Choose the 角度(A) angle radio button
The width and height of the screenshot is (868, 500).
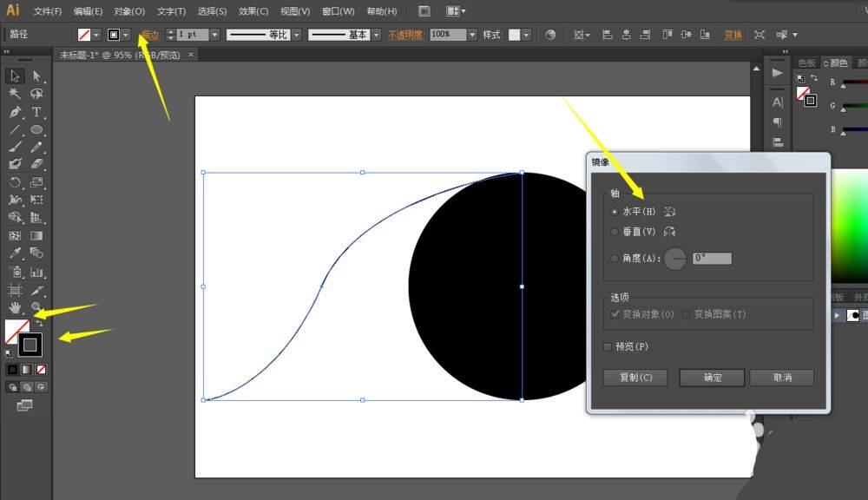[x=615, y=259]
